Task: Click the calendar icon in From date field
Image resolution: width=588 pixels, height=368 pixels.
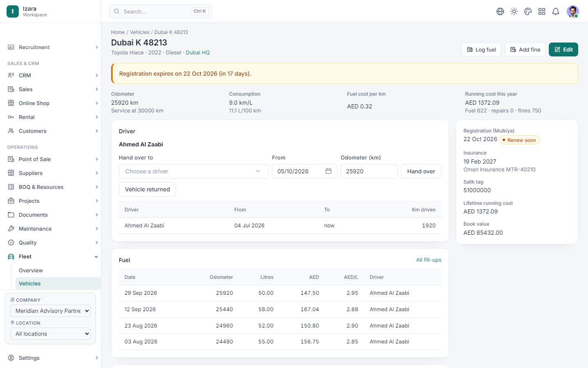Action: 328,171
